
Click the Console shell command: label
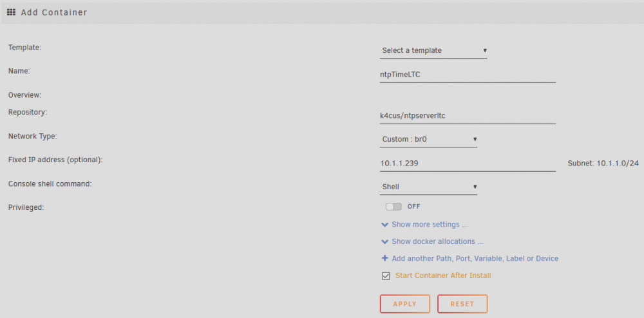click(50, 184)
